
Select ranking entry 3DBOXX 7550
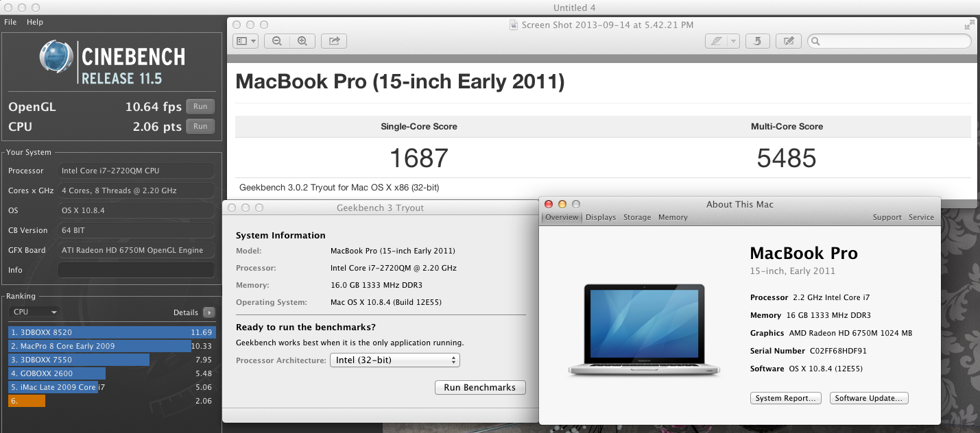112,360
